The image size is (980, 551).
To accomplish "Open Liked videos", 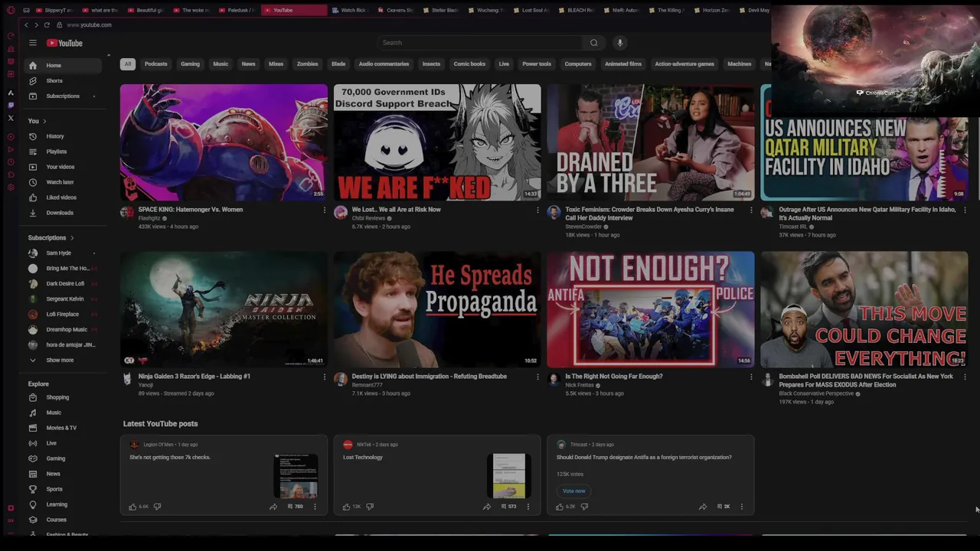I will pos(62,197).
